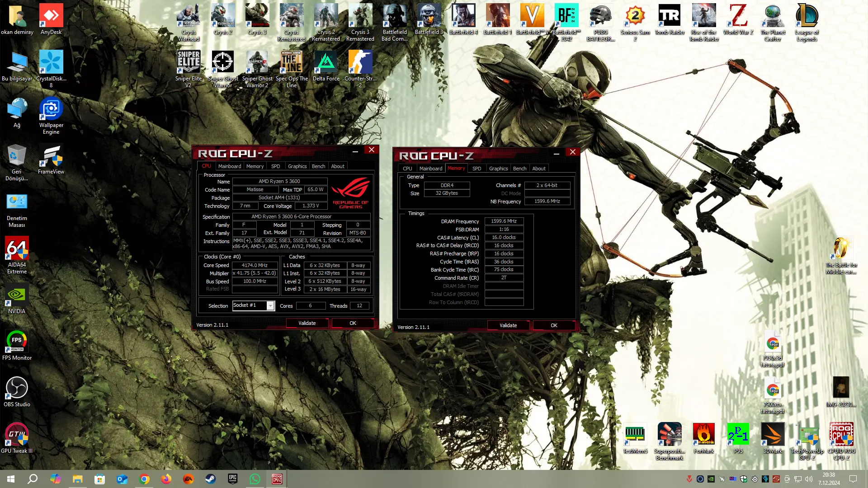Viewport: 868px width, 488px height.
Task: Select the Battlefield 3 desktop shortcut
Action: [429, 19]
